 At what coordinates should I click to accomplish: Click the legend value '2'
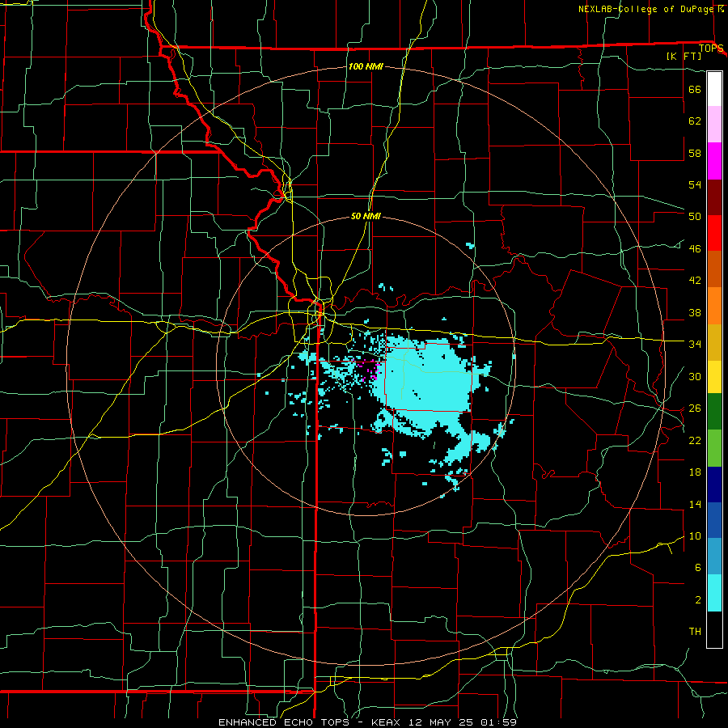[x=698, y=600]
